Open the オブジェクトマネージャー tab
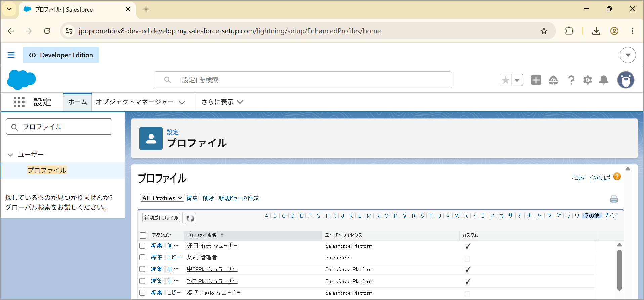 click(x=135, y=102)
